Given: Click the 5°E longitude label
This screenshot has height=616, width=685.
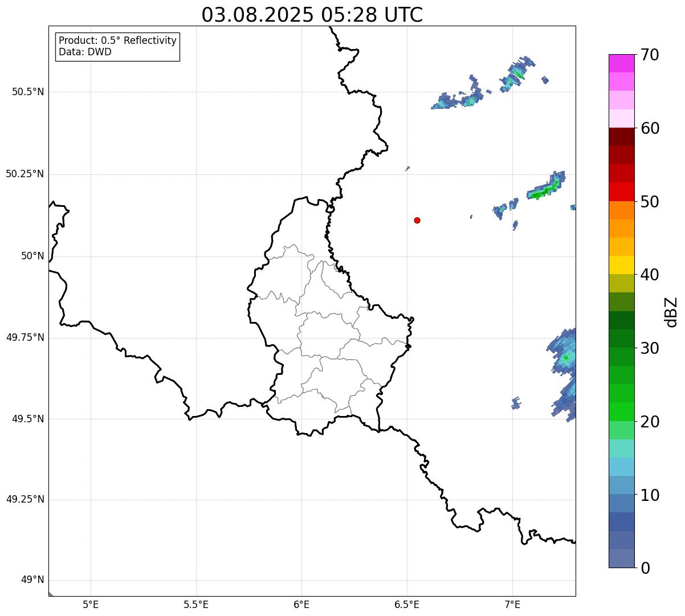Looking at the screenshot, I should (x=91, y=605).
